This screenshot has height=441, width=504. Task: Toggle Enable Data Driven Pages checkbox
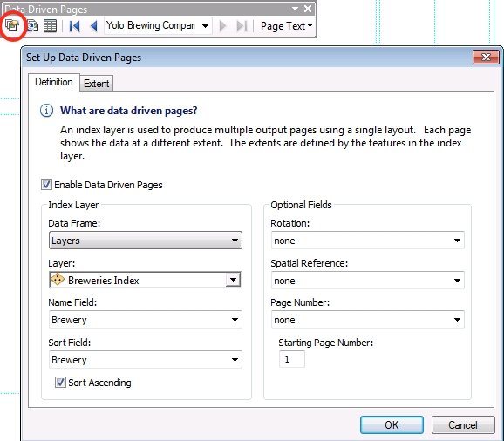coord(46,185)
